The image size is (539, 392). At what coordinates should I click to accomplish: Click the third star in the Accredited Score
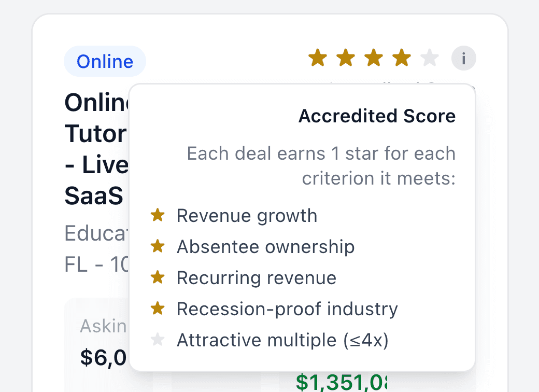pyautogui.click(x=374, y=58)
